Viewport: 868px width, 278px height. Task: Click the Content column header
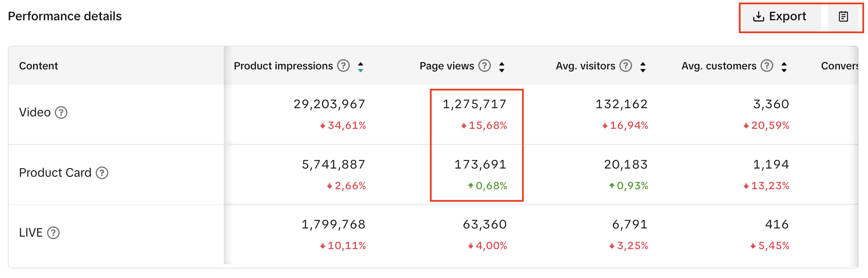pos(38,66)
